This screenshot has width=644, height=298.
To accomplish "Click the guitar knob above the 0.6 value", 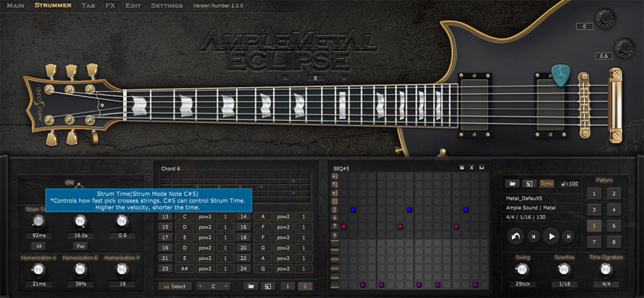I will coord(625,47).
